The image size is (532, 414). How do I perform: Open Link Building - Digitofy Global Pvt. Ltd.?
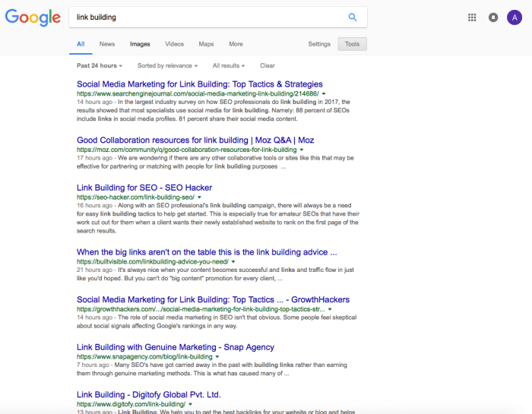[149, 394]
